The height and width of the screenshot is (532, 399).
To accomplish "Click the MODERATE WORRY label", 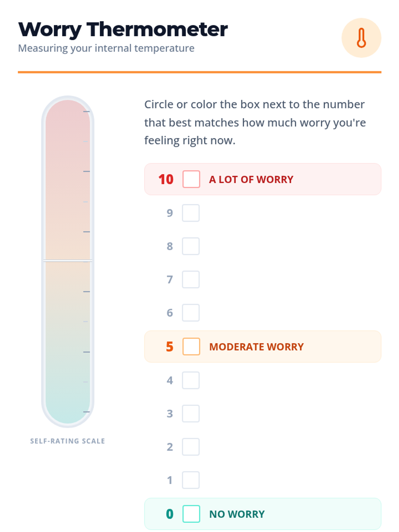I will [x=256, y=347].
